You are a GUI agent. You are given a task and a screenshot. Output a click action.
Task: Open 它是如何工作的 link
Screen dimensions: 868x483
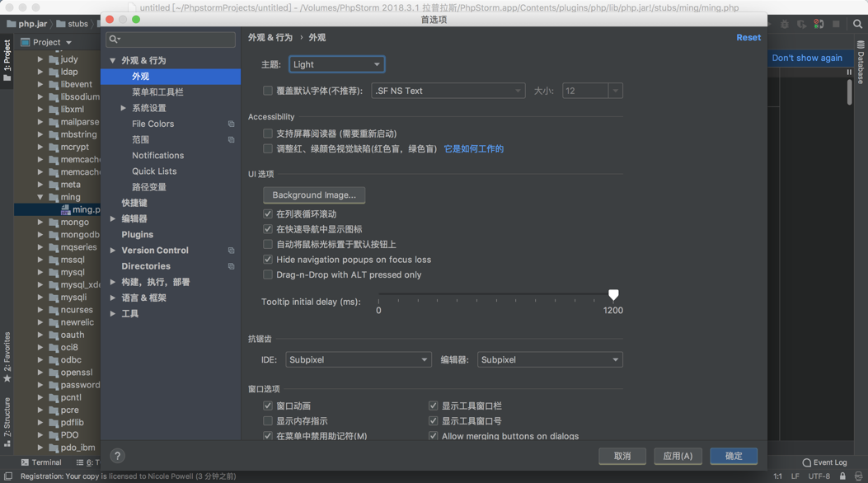(x=474, y=149)
